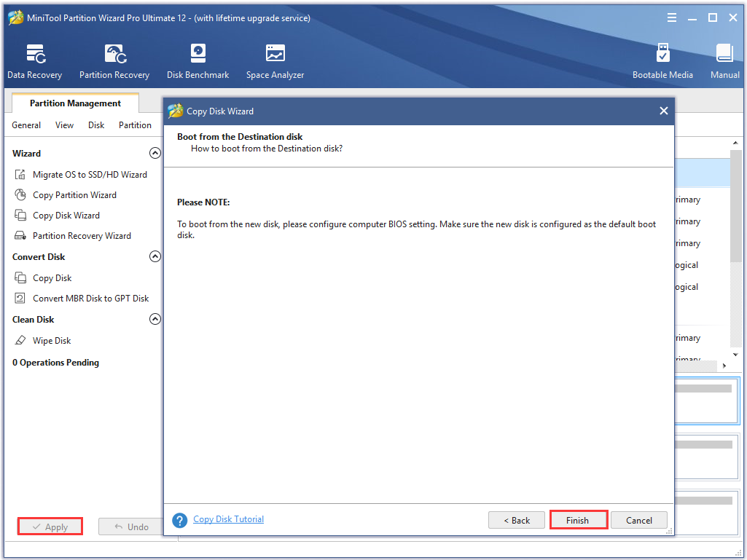Select Convert MBR Disk to GPT Disk
The height and width of the screenshot is (560, 747).
click(x=90, y=298)
